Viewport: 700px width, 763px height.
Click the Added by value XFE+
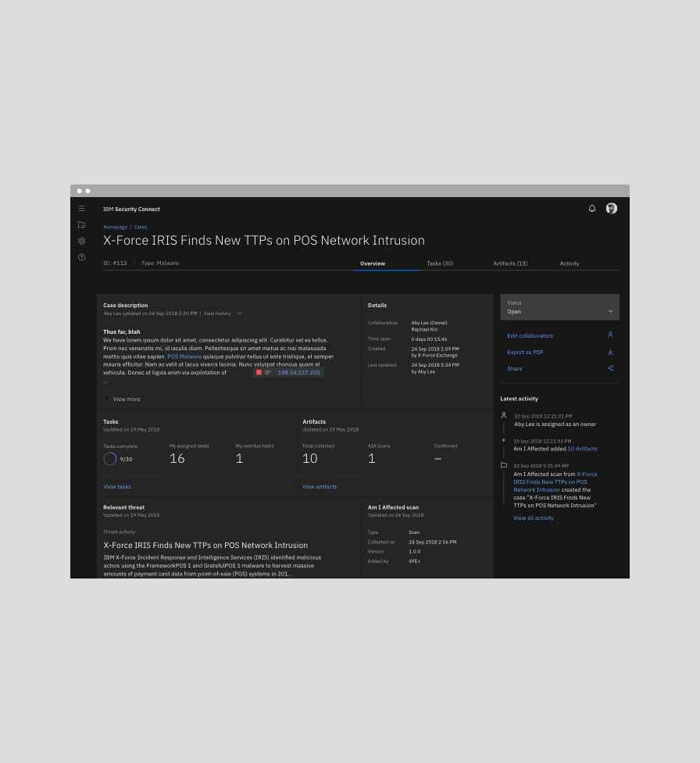(x=415, y=561)
